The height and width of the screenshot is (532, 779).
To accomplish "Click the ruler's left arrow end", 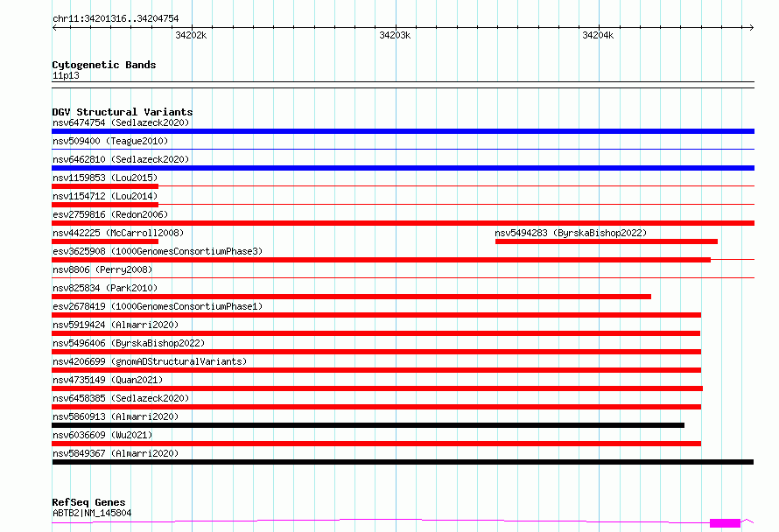I will [54, 27].
